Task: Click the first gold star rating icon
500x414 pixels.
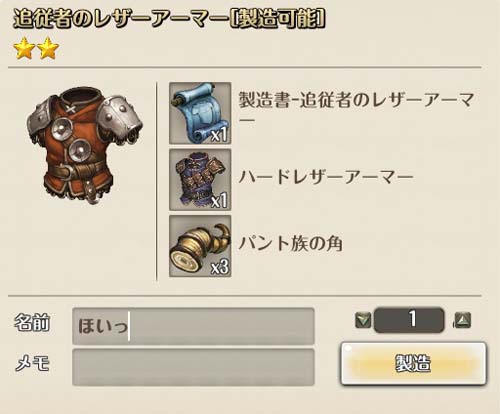Action: [x=24, y=48]
